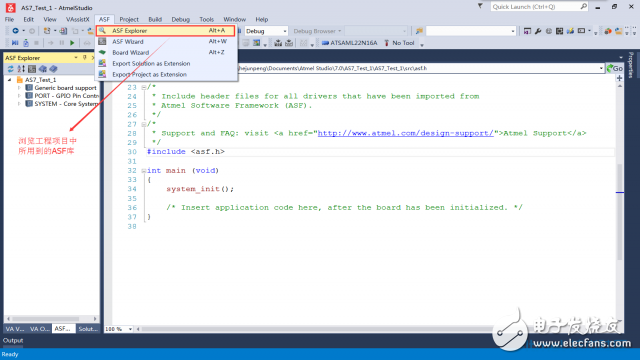The width and height of the screenshot is (640, 360).
Task: Click the second blue book icon in ASF Explorer
Action: pyautogui.click(x=53, y=69)
